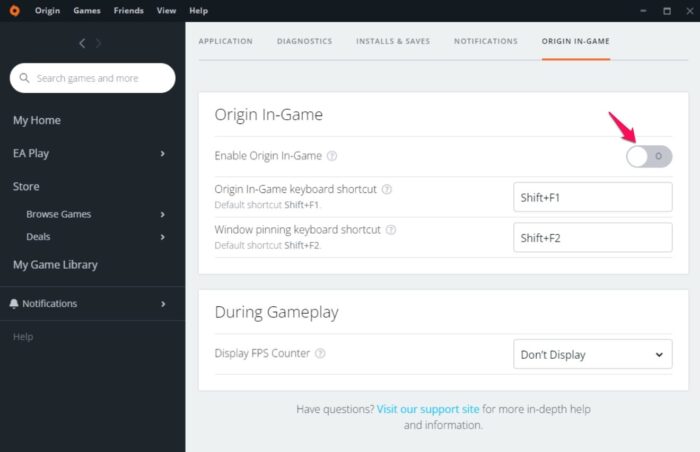Open My Game Library

tap(55, 265)
